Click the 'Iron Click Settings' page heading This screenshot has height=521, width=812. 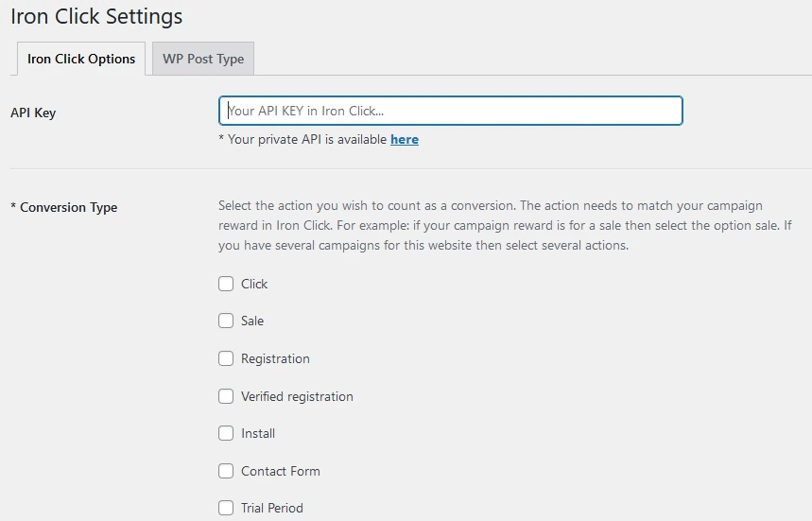pyautogui.click(x=96, y=17)
